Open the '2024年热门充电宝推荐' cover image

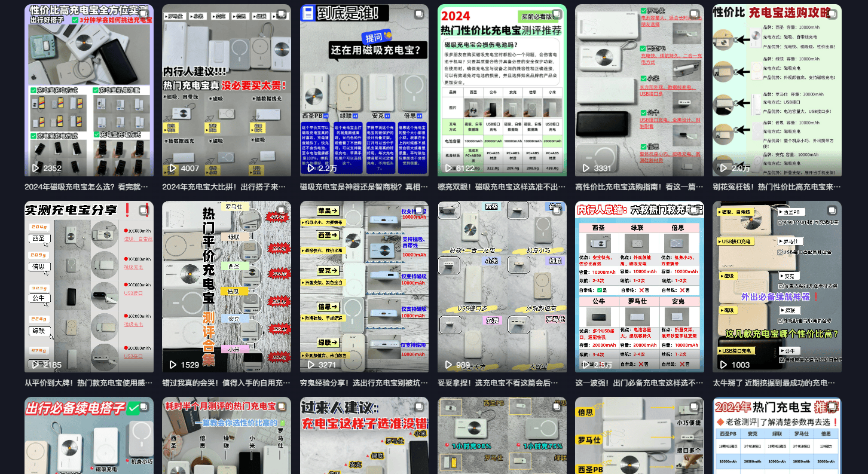[x=777, y=436]
